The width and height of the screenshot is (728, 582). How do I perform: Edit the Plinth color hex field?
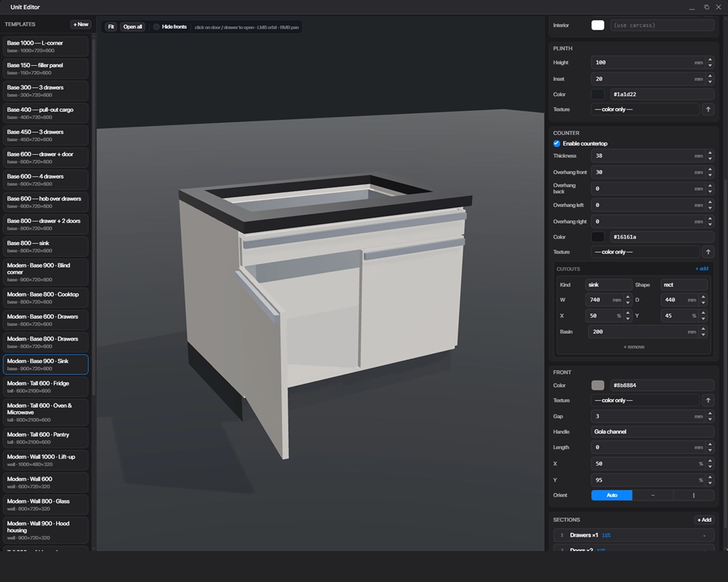pos(661,95)
